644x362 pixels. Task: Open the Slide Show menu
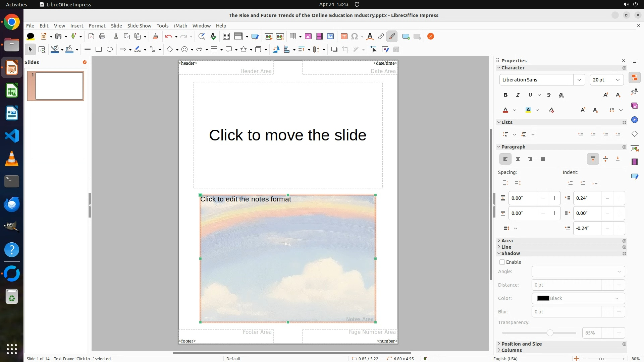point(139,26)
